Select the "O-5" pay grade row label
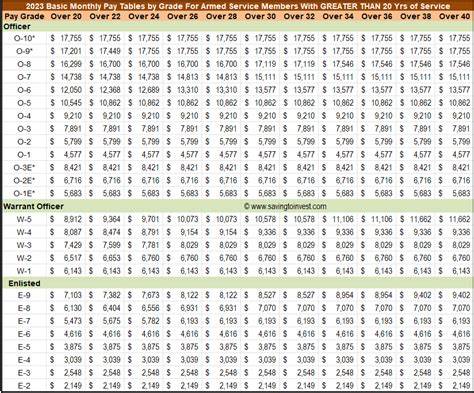The width and height of the screenshot is (474, 393). pyautogui.click(x=24, y=103)
